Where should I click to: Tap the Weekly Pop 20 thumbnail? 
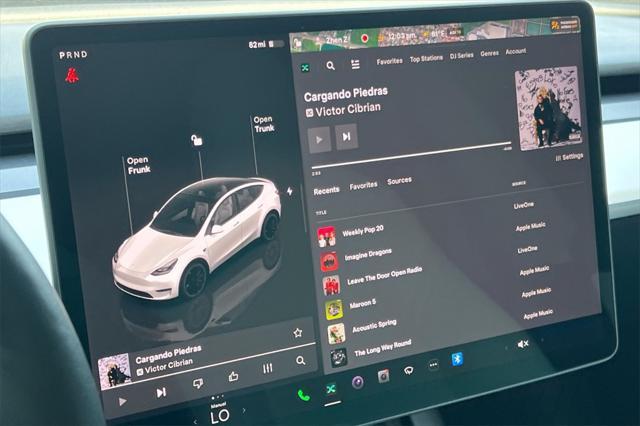tap(327, 237)
